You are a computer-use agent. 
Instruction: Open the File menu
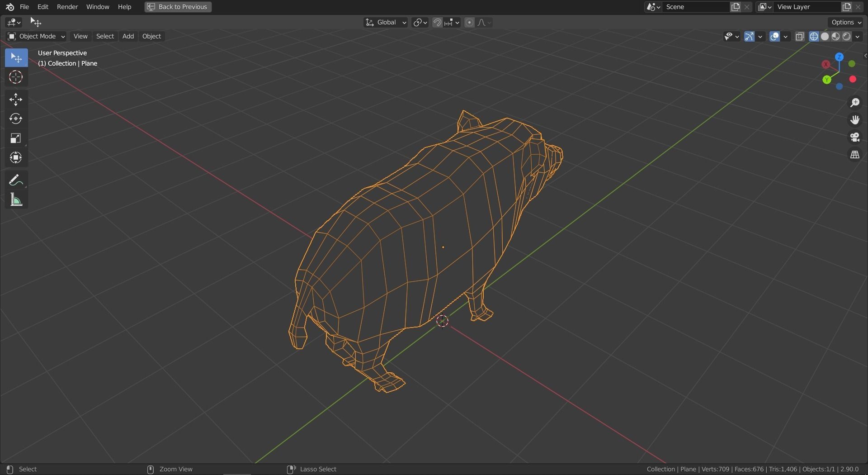pyautogui.click(x=24, y=7)
